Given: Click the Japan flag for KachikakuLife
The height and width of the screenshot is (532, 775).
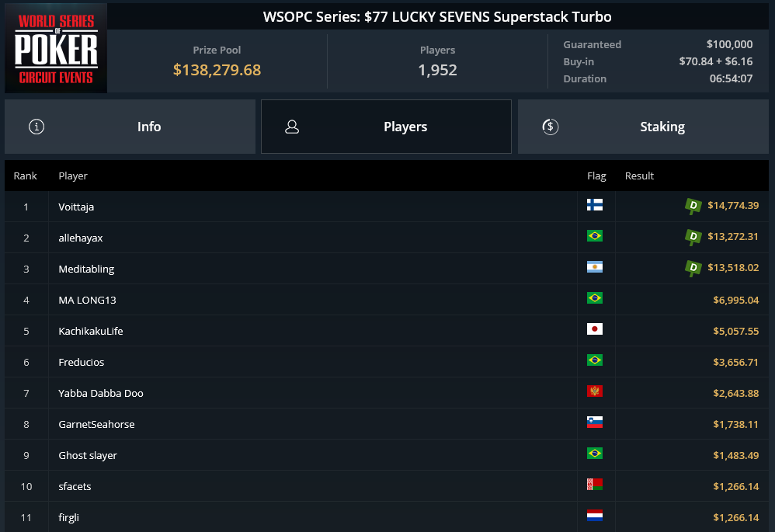Looking at the screenshot, I should pos(595,329).
